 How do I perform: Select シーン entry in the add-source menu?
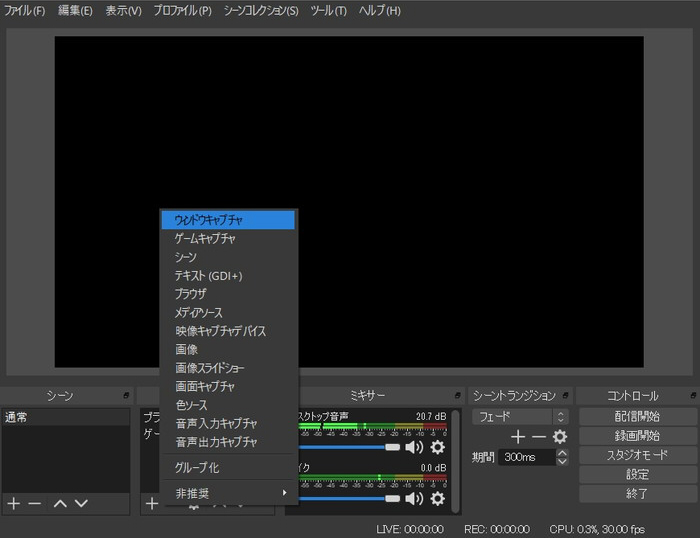pyautogui.click(x=228, y=257)
